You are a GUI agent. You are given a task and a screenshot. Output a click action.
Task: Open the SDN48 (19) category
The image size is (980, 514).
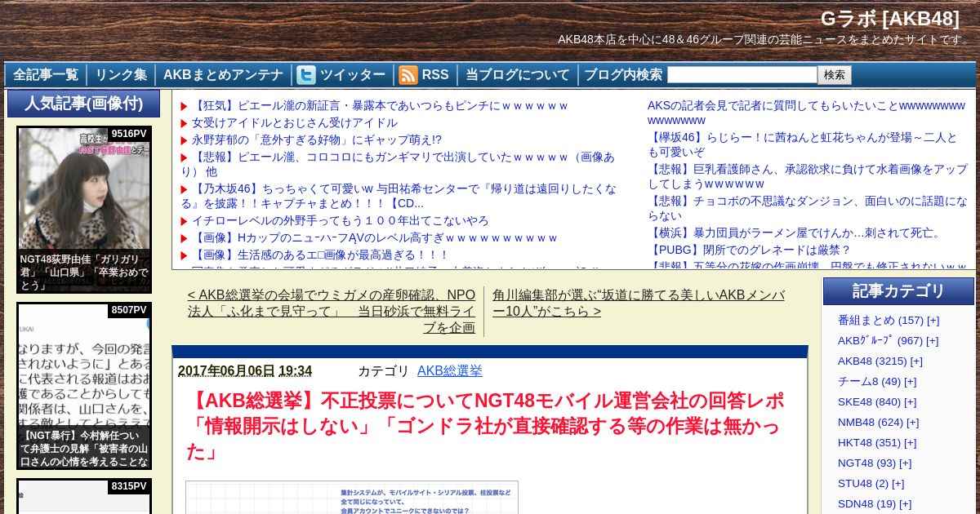(x=866, y=503)
